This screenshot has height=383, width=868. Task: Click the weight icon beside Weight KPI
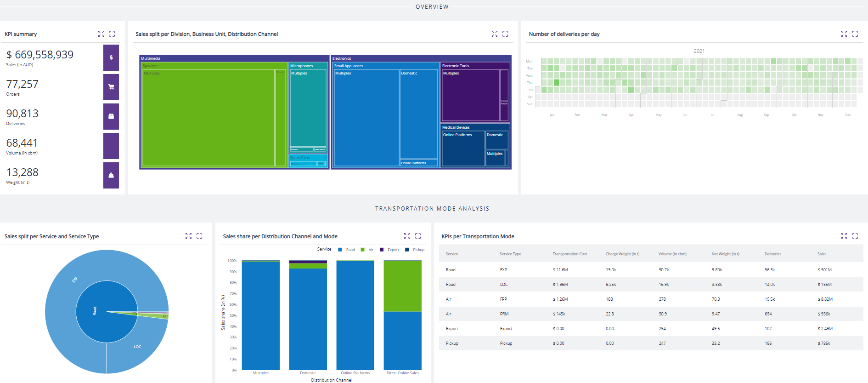point(111,175)
